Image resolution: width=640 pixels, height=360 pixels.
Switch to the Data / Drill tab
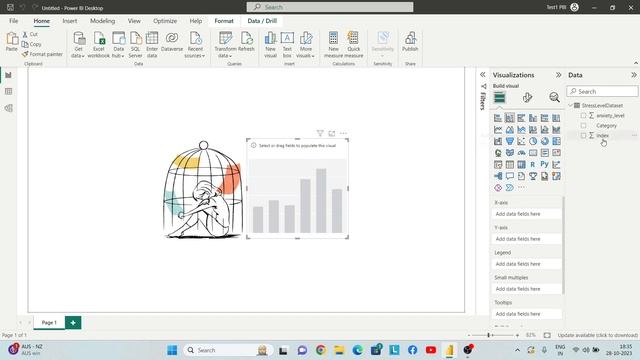[x=262, y=21]
